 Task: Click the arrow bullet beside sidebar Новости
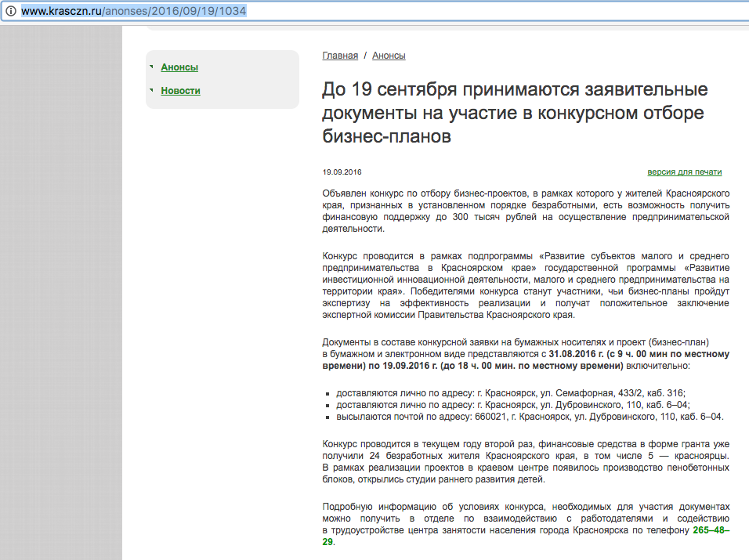[x=151, y=91]
